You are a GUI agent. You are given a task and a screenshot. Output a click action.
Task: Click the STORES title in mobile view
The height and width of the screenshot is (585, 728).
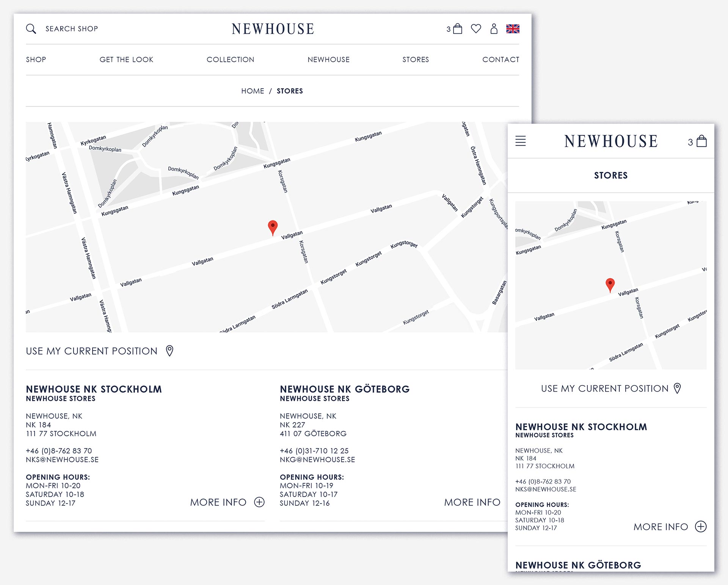click(611, 175)
